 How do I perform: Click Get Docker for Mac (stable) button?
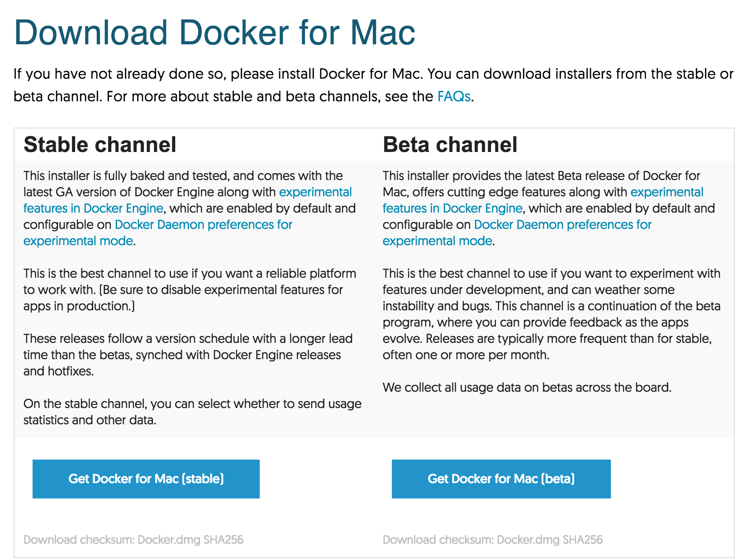pyautogui.click(x=146, y=479)
